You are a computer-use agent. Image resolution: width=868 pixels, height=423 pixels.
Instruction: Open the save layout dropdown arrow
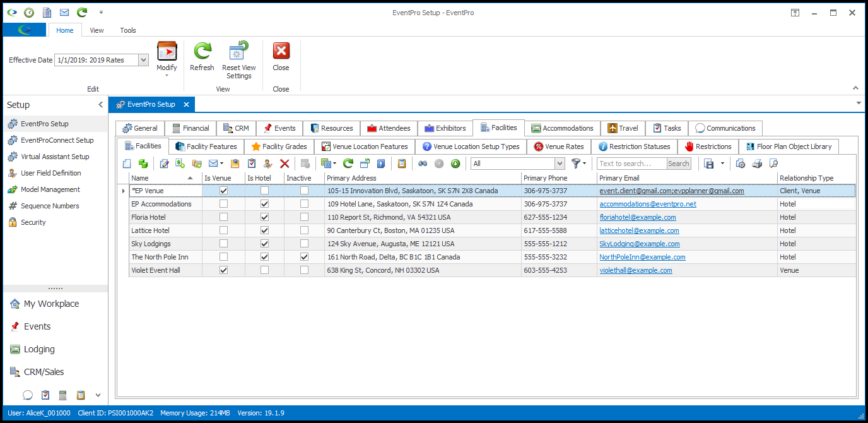click(722, 164)
